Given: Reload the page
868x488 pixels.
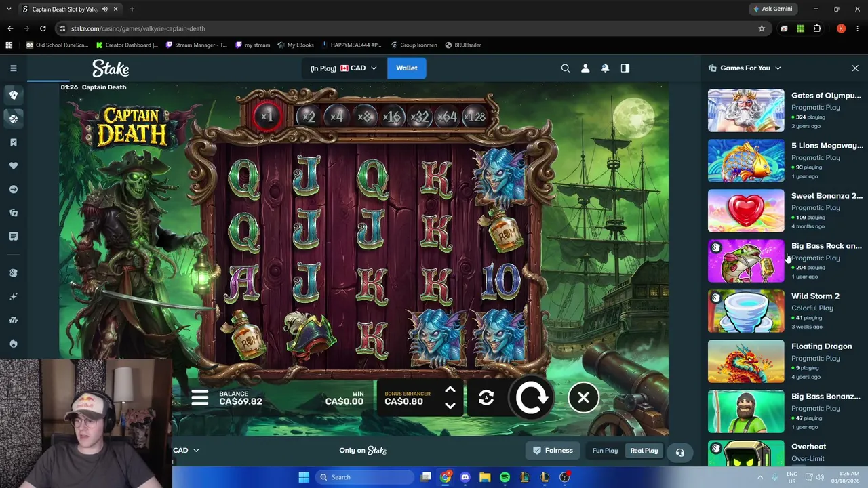Looking at the screenshot, I should [x=43, y=28].
